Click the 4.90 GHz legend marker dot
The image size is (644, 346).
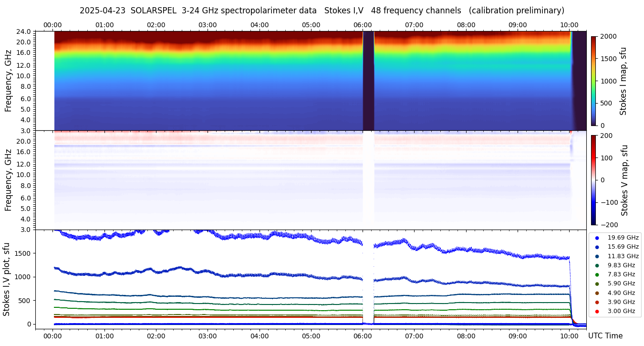click(597, 293)
